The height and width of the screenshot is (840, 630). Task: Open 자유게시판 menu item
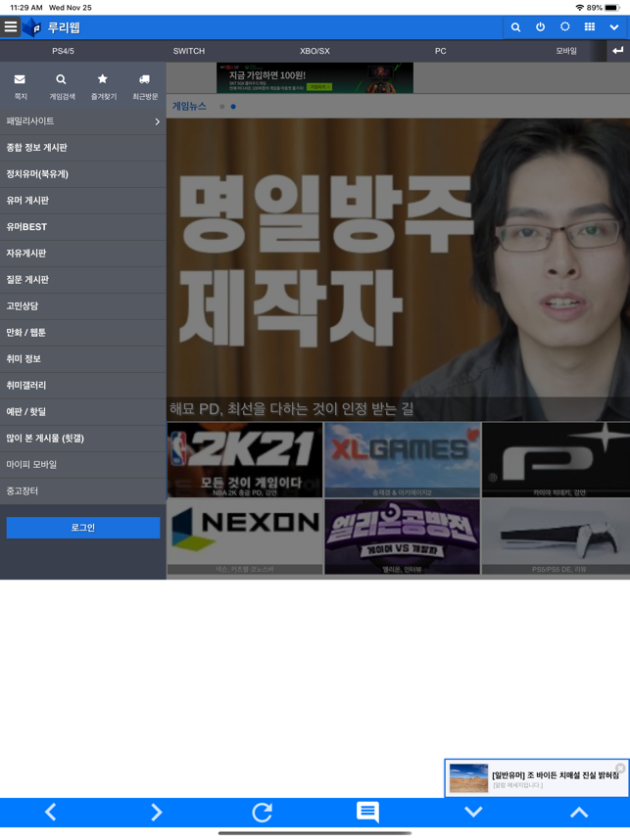click(x=83, y=253)
